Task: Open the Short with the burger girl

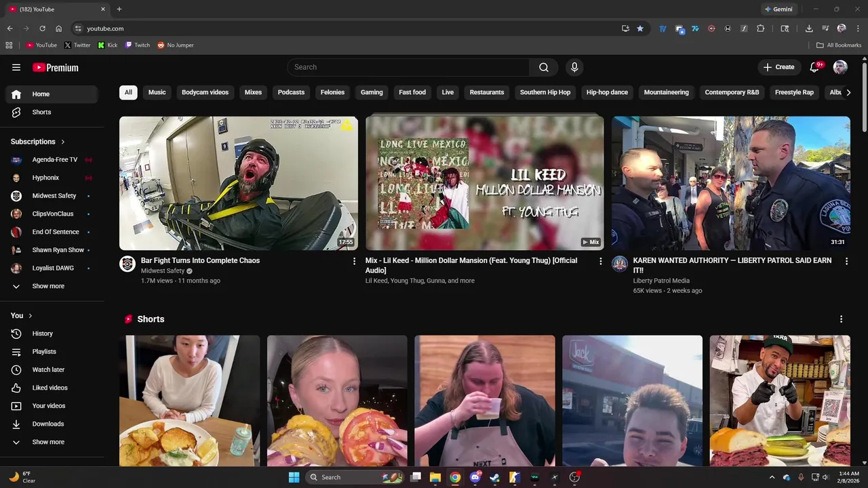Action: [x=337, y=401]
